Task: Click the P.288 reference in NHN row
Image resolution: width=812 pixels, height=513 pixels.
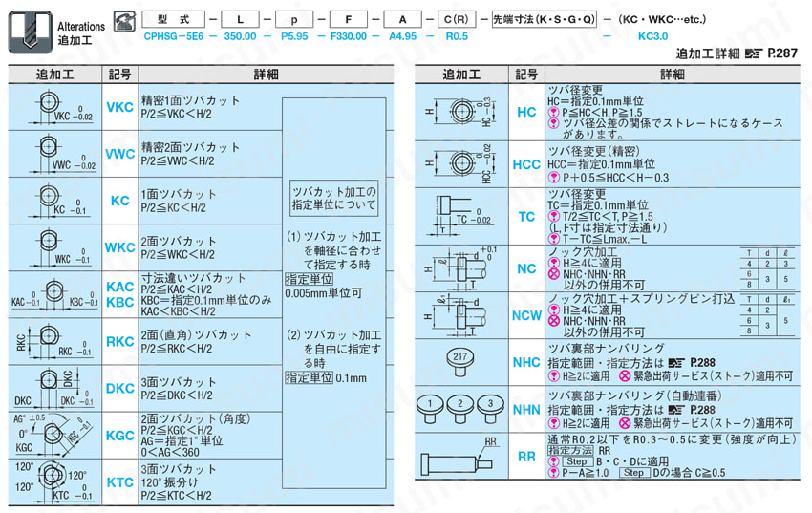Action: point(703,410)
